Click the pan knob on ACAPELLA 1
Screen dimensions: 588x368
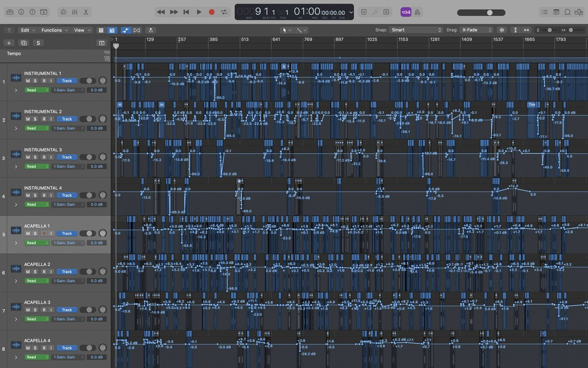pos(102,234)
